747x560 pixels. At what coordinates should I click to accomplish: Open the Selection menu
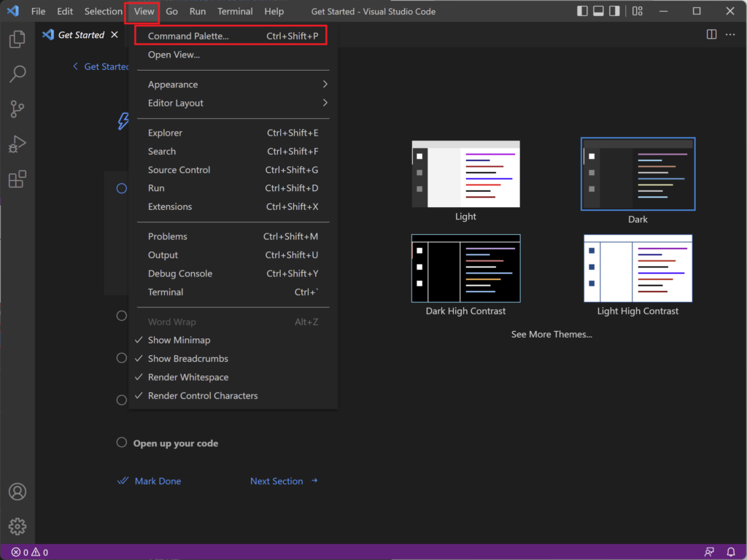103,11
